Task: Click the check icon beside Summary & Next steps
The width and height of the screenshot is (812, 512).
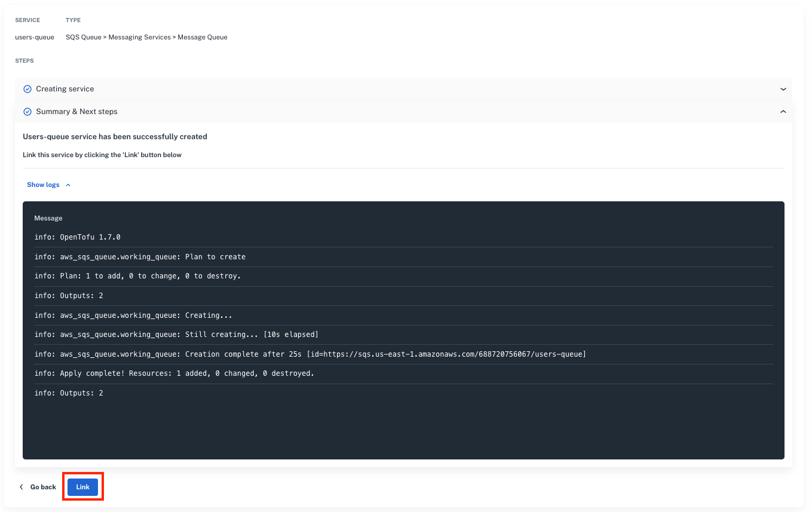Action: 27,112
